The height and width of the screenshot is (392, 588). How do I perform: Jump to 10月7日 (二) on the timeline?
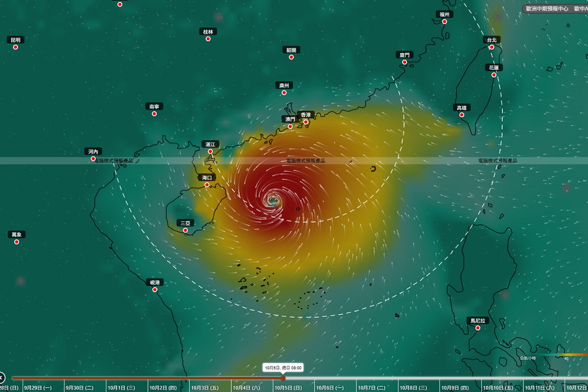[378, 388]
